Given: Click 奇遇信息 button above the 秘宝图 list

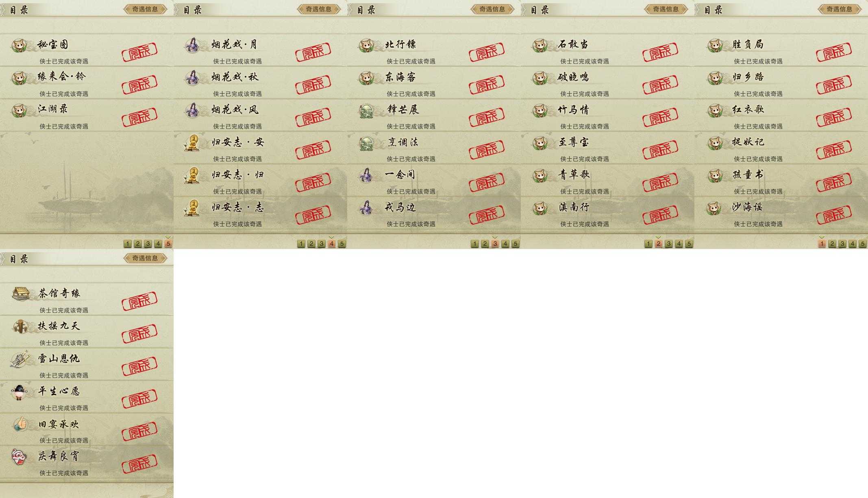Looking at the screenshot, I should pyautogui.click(x=145, y=9).
